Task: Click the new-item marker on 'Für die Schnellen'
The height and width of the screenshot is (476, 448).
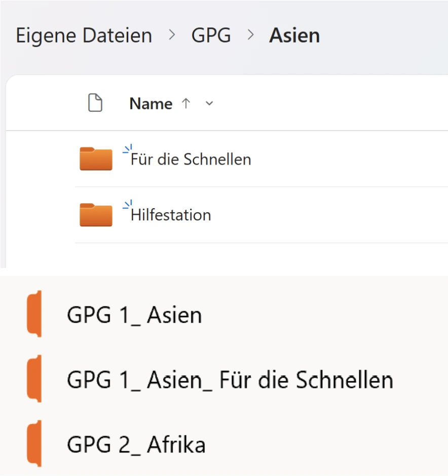Action: coord(127,149)
